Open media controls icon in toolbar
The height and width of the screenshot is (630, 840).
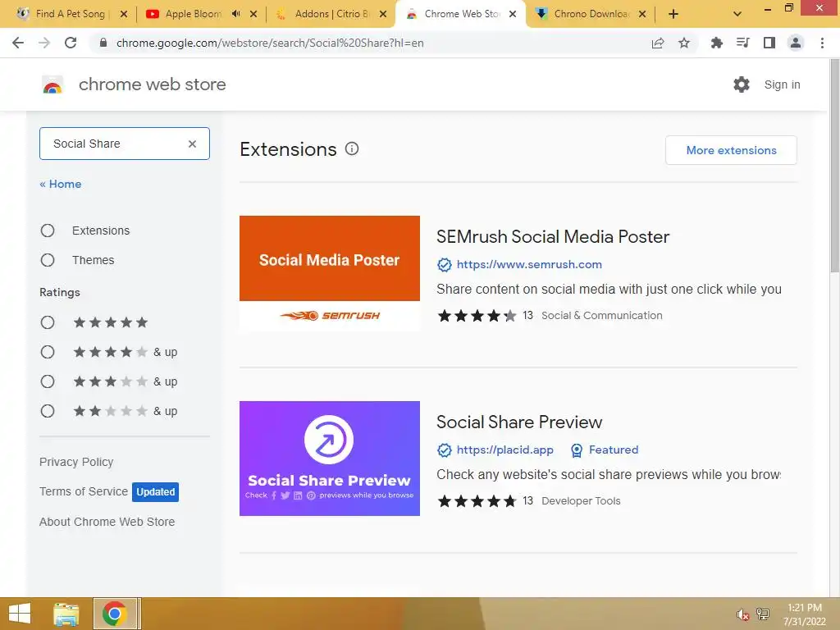coord(743,43)
